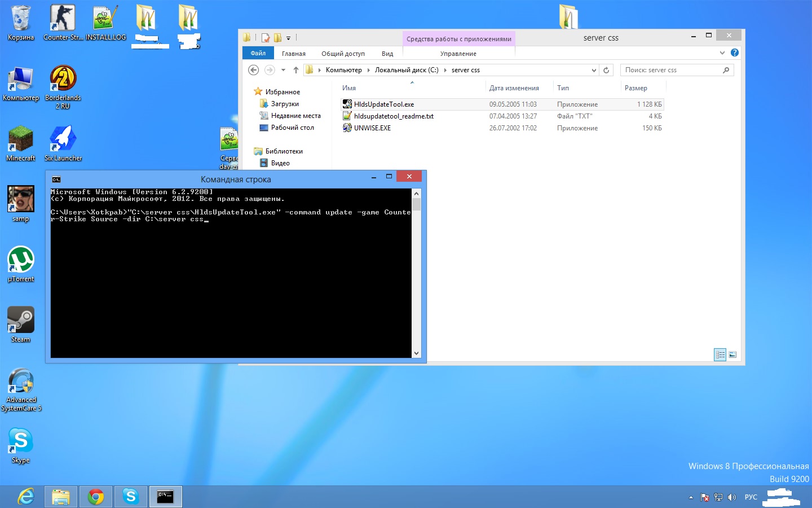Switch the РУС input language indicator
812x508 pixels.
point(751,497)
